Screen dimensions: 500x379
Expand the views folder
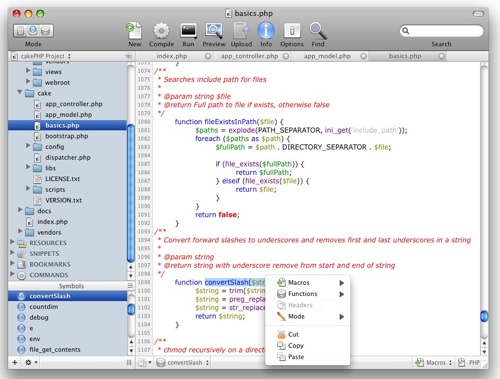click(x=28, y=71)
